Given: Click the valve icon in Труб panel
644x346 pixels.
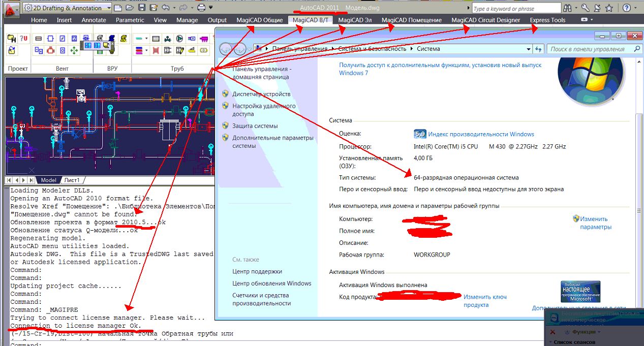Looking at the screenshot, I should coord(168,39).
